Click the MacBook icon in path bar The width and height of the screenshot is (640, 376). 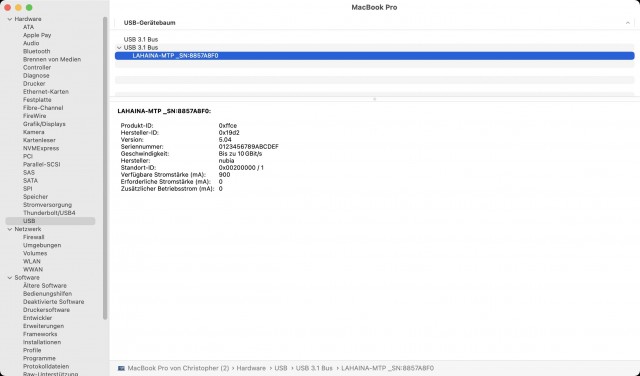point(121,368)
